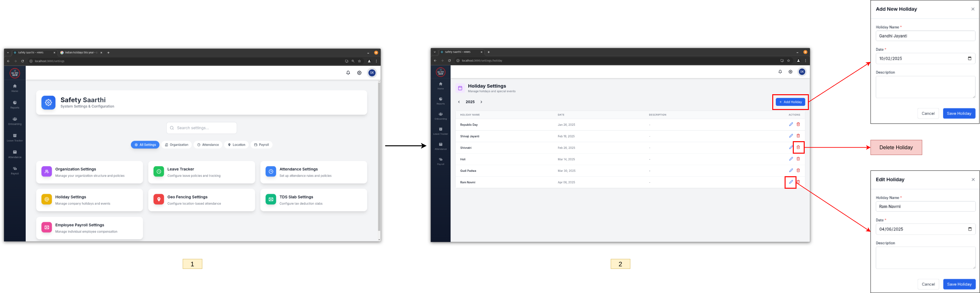Click Cancel in Edit Holiday dialog

tap(928, 284)
